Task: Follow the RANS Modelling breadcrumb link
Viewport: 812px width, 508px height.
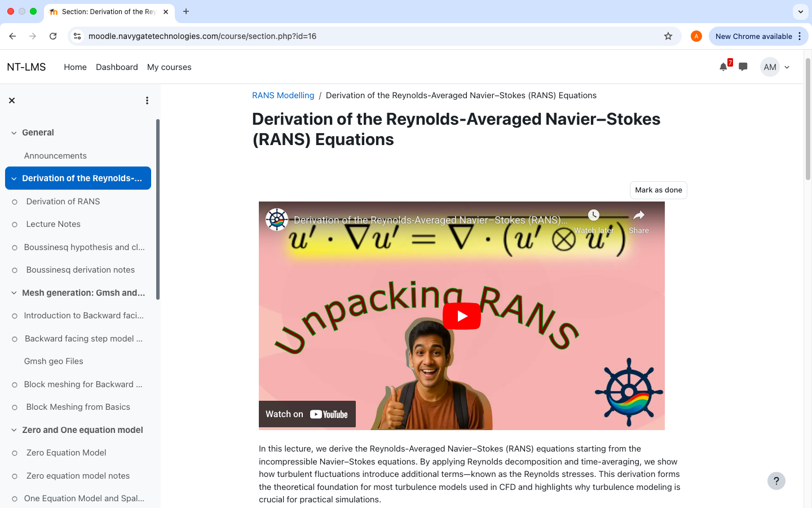Action: (283, 95)
